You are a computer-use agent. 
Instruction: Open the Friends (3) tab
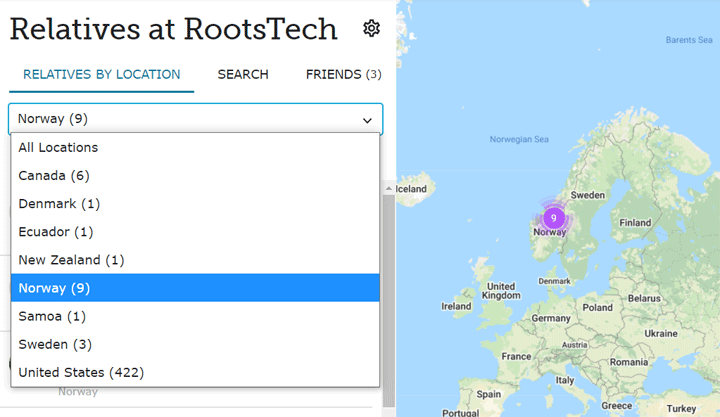coord(343,74)
